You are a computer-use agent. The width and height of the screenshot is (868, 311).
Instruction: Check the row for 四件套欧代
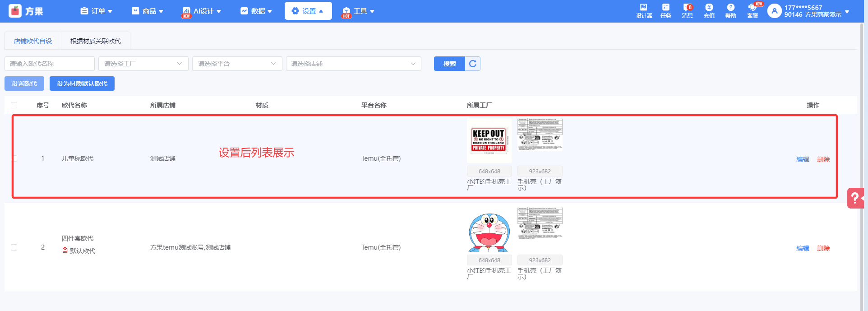14,247
